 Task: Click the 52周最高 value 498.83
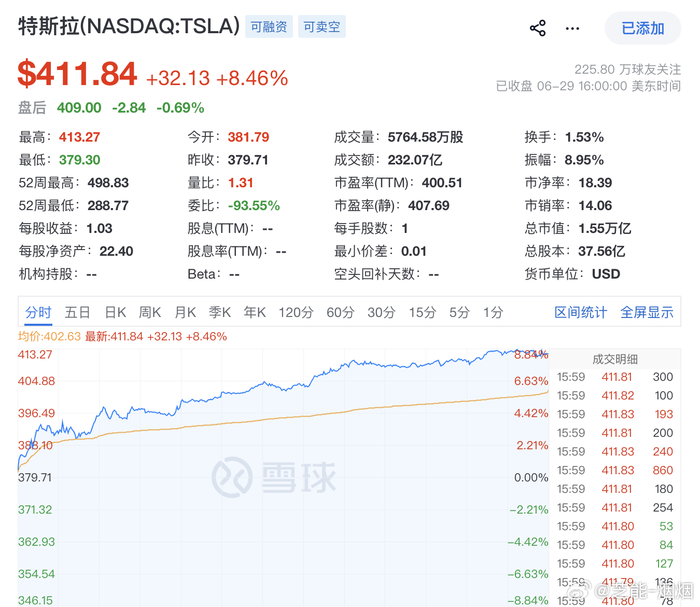coord(108,183)
